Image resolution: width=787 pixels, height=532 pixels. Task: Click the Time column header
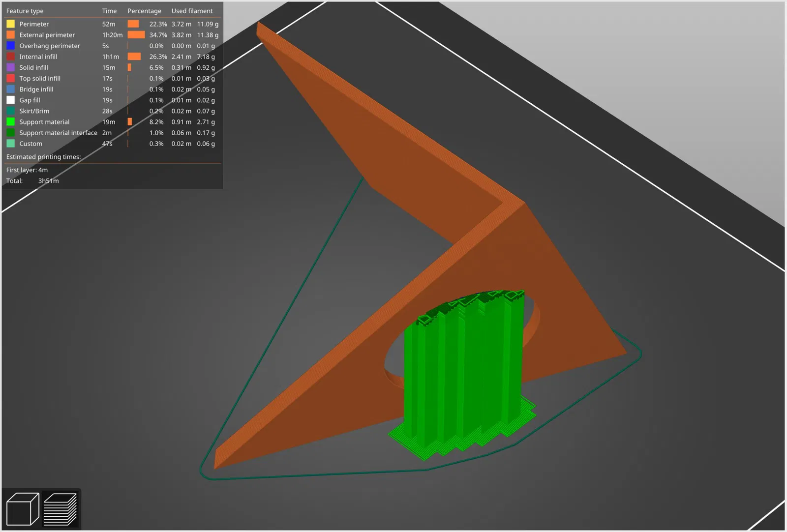110,11
